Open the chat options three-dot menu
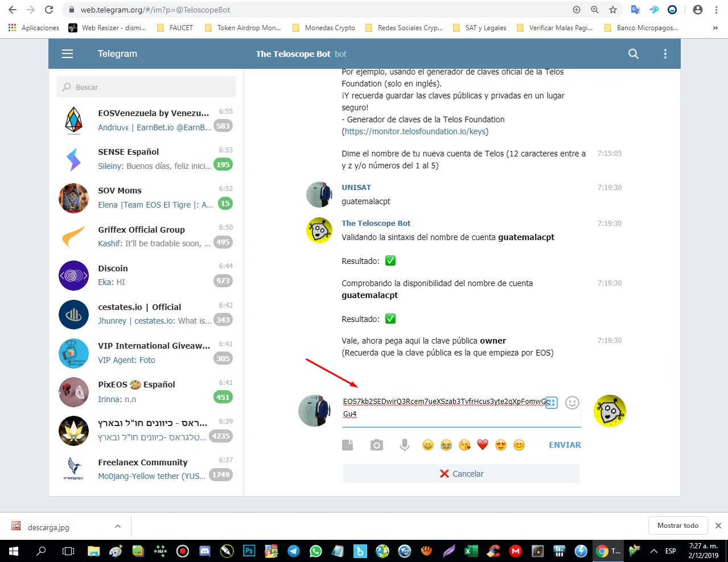 click(x=665, y=54)
